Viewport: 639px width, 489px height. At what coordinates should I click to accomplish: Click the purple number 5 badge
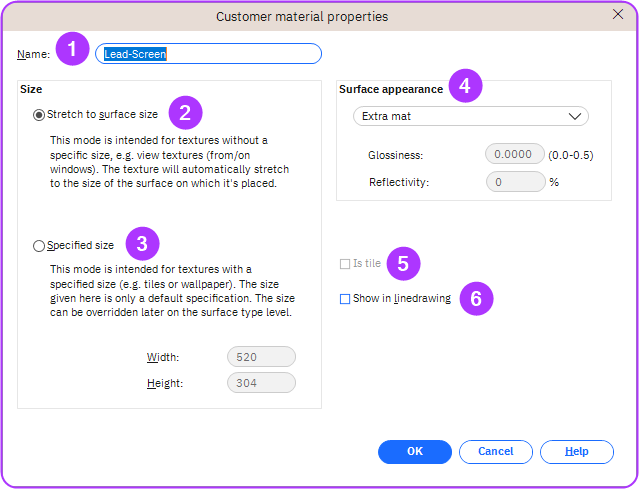(x=403, y=264)
